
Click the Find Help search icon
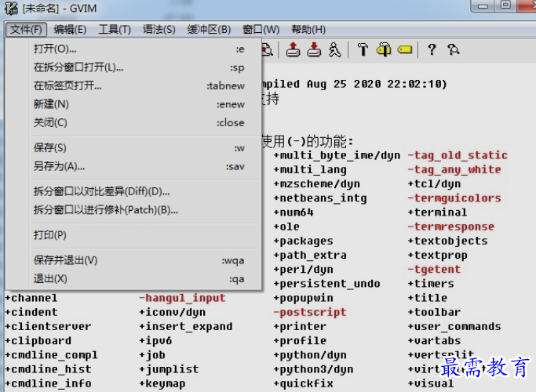pos(454,50)
